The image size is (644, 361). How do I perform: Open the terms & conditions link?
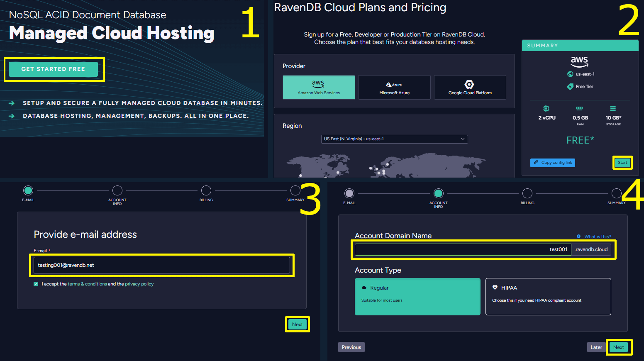pos(87,284)
